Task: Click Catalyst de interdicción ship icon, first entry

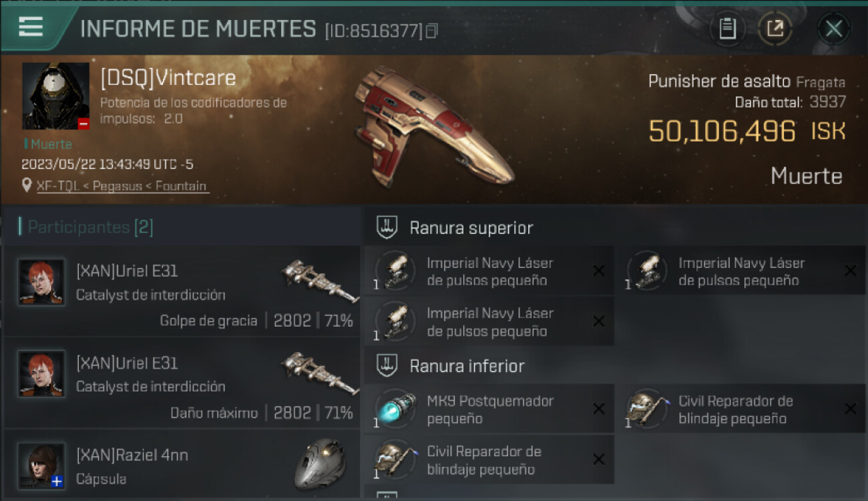Action: coord(320,281)
